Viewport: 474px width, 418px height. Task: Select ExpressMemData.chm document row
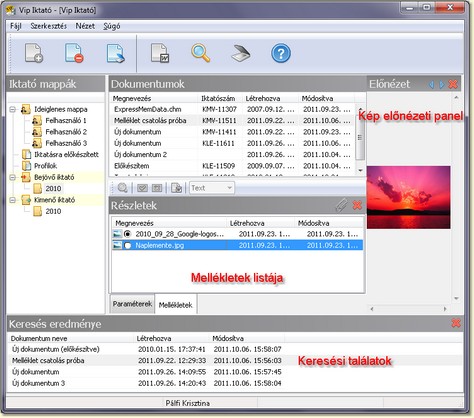coord(232,109)
